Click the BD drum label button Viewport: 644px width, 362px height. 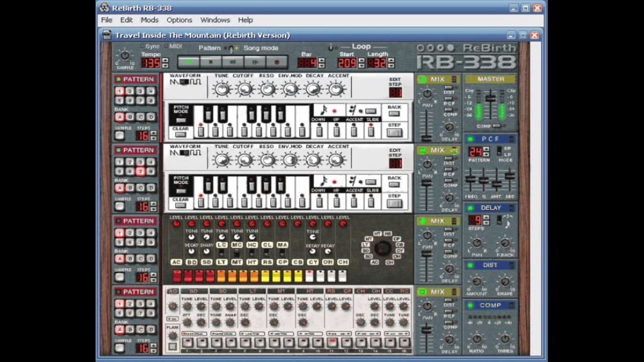pyautogui.click(x=191, y=262)
